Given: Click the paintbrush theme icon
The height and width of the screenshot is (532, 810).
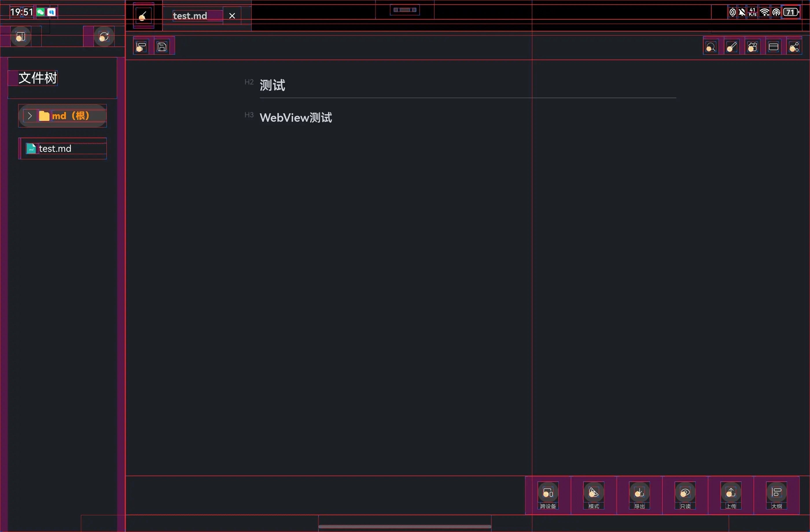Looking at the screenshot, I should (x=732, y=47).
